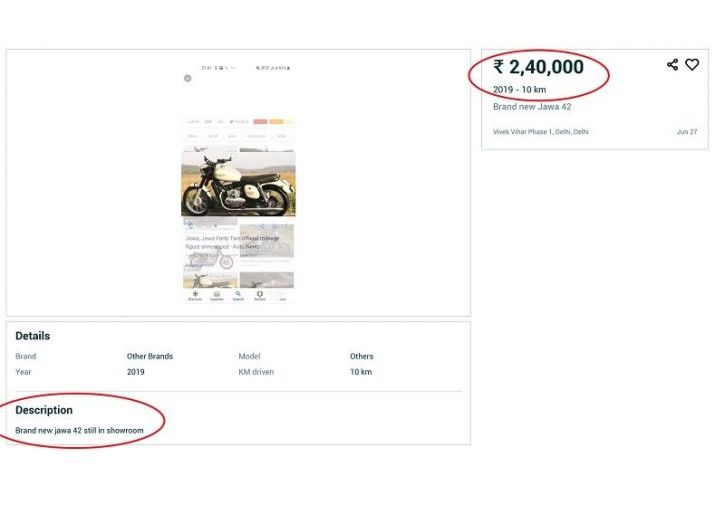The image size is (725, 505).
Task: Tap the Updates icon in phone screenshot
Action: click(x=216, y=296)
